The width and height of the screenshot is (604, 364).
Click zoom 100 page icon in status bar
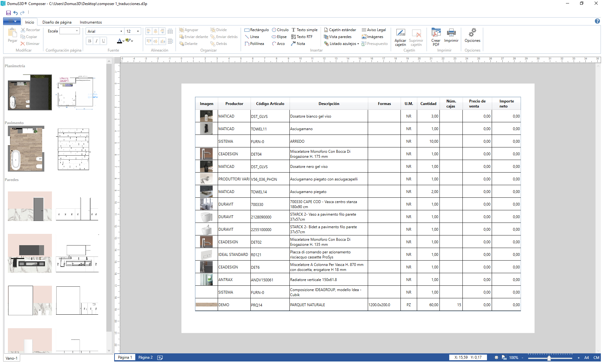(504, 357)
